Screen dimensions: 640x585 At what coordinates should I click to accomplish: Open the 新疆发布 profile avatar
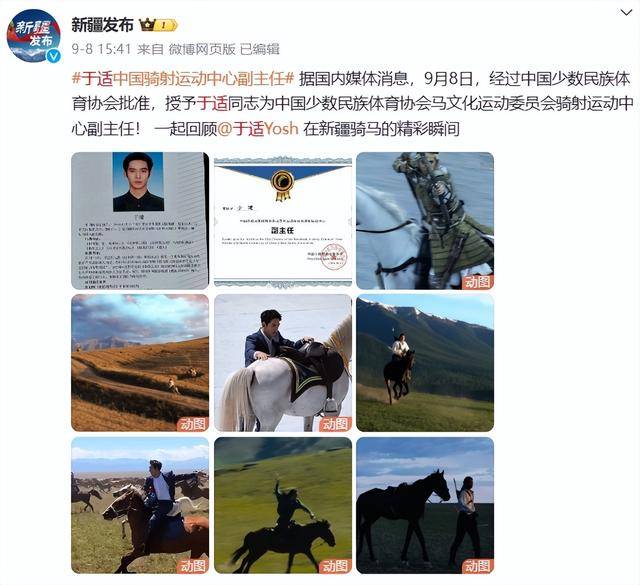33,36
